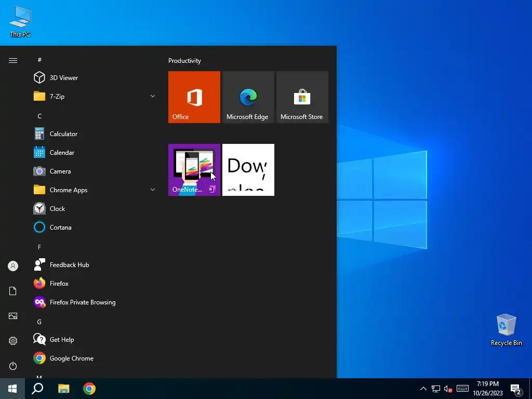Image resolution: width=532 pixels, height=399 pixels.
Task: Show hidden system tray icons
Action: point(423,389)
